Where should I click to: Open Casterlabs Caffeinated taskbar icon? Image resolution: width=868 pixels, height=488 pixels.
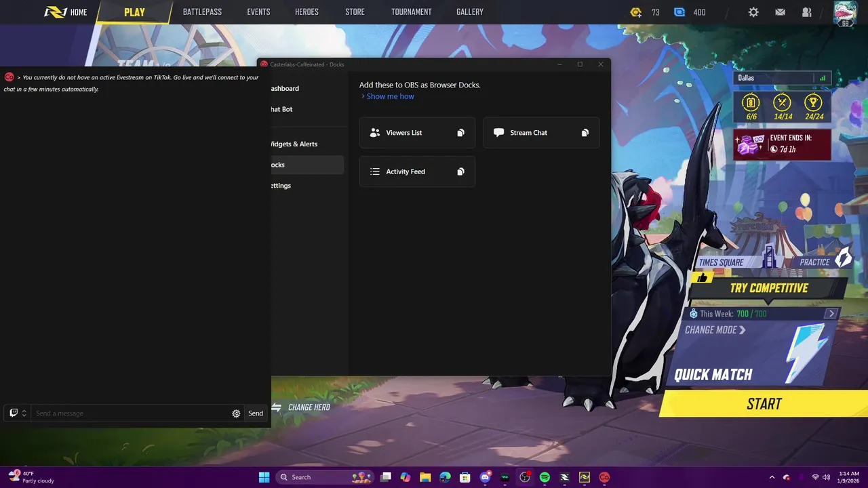[604, 477]
